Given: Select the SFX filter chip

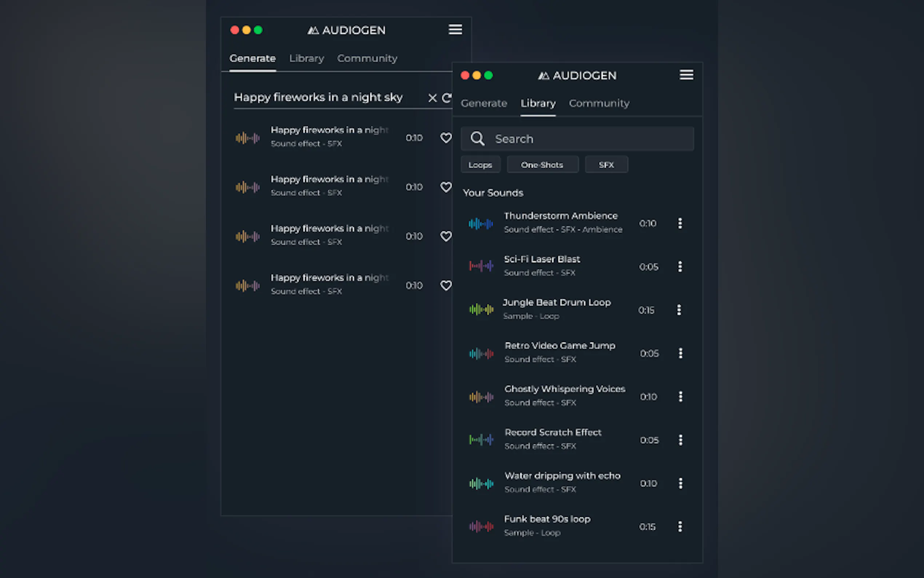Looking at the screenshot, I should point(606,165).
